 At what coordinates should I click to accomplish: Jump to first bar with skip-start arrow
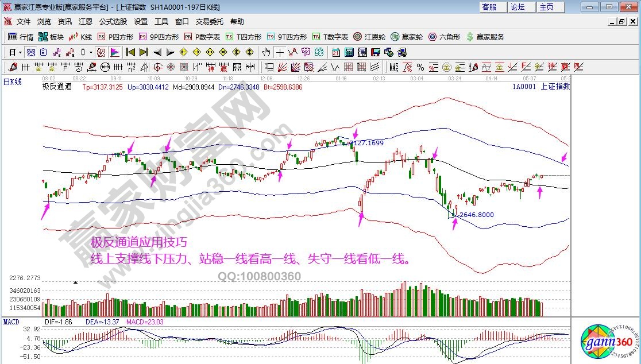click(x=131, y=52)
